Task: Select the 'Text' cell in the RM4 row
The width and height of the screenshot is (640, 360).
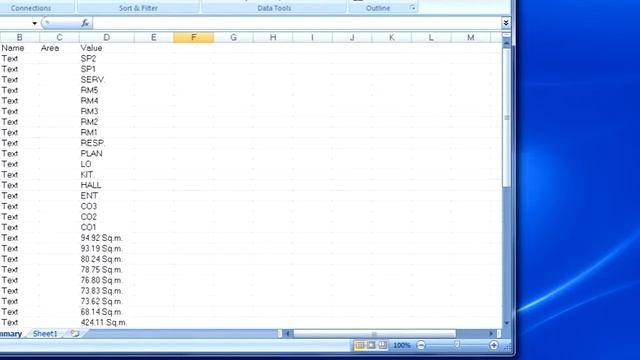Action: pos(20,101)
